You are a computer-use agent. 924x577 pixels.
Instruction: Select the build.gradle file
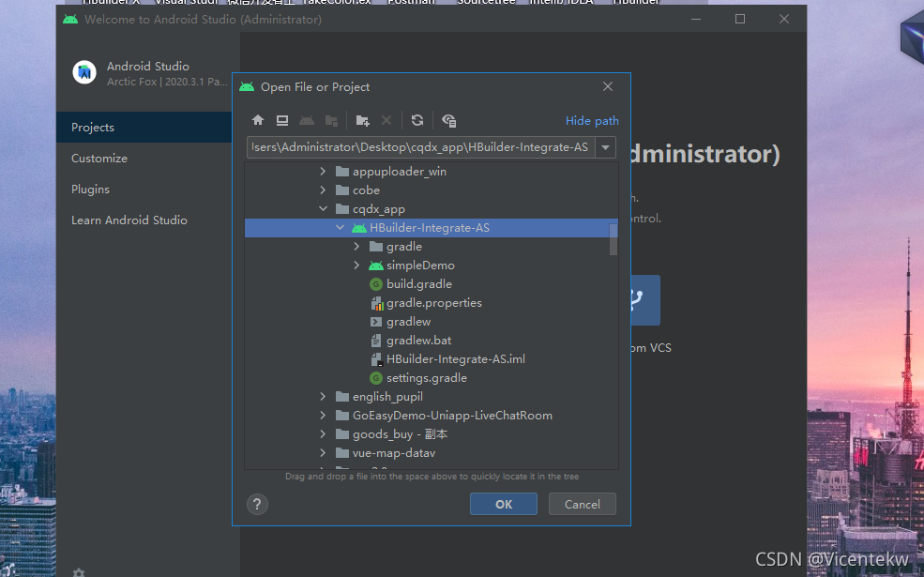coord(419,284)
